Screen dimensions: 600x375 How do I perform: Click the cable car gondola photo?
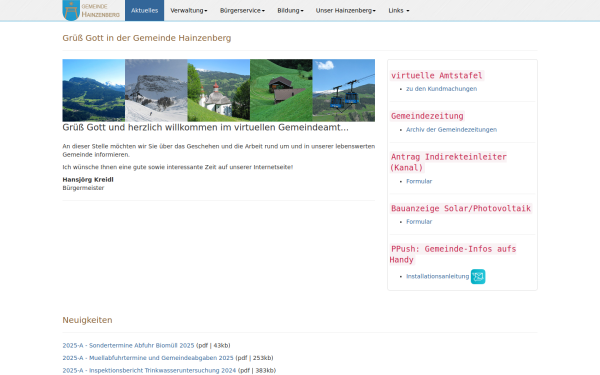pos(344,90)
